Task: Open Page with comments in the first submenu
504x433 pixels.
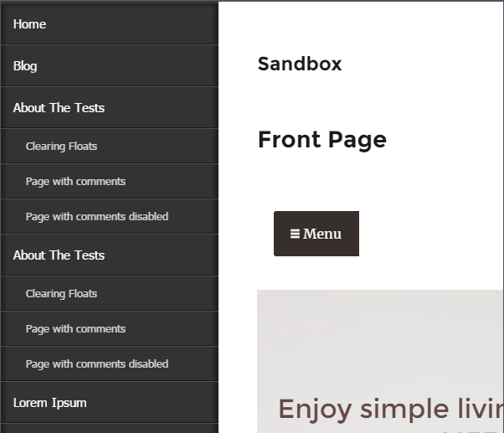Action: 110,181
